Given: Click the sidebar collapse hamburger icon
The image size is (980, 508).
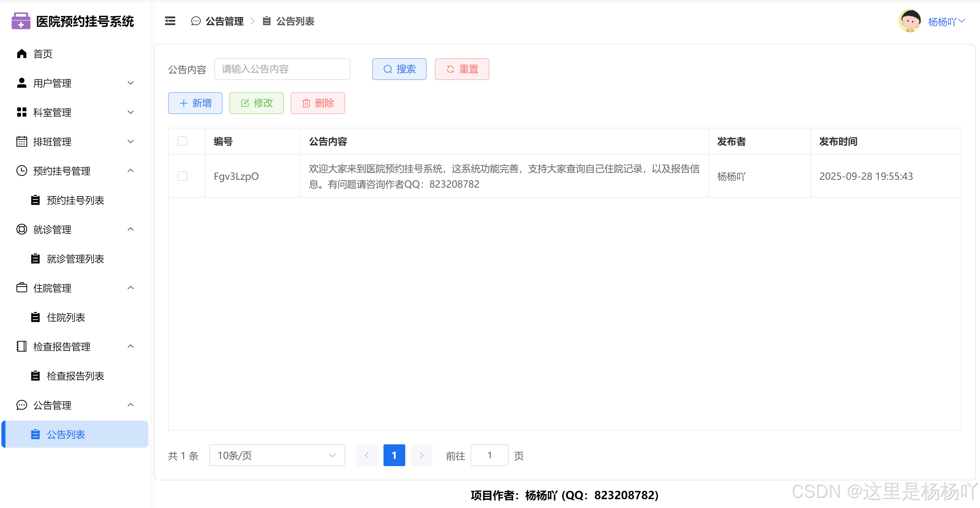Looking at the screenshot, I should coord(170,21).
